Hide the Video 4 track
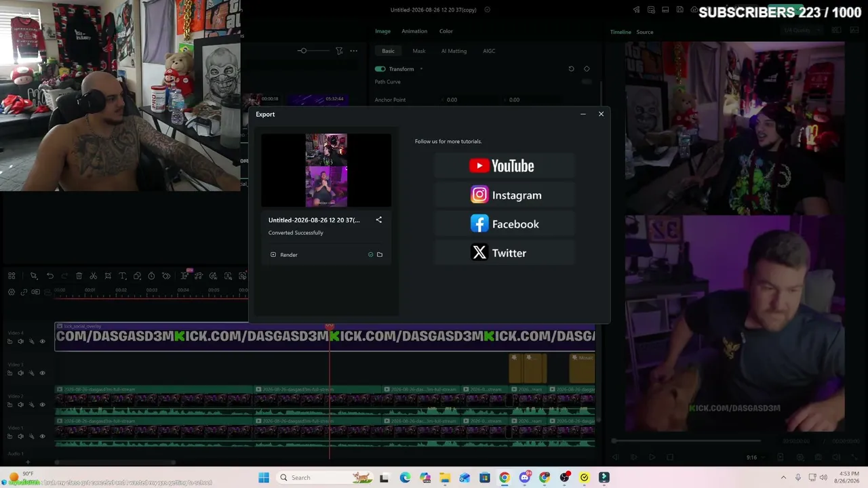Image resolution: width=868 pixels, height=488 pixels. click(x=42, y=342)
